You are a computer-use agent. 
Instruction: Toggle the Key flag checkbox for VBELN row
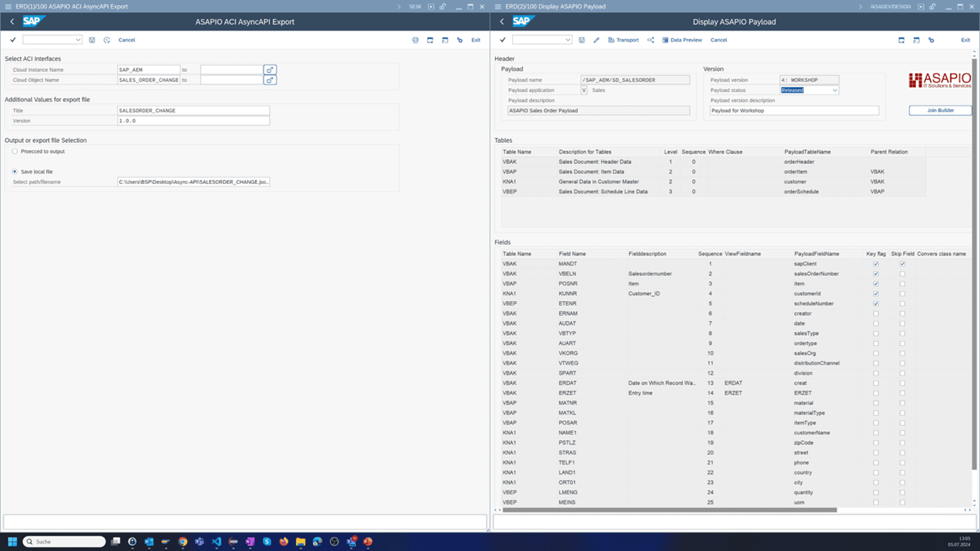pos(876,273)
